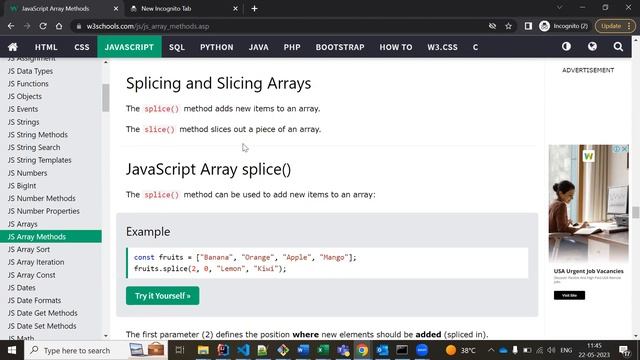Open Visual Studio Code from taskbar
640x360 pixels.
click(x=243, y=350)
